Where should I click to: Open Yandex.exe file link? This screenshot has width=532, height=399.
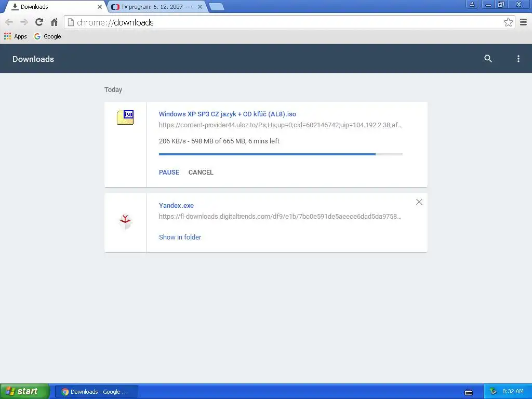(x=176, y=206)
